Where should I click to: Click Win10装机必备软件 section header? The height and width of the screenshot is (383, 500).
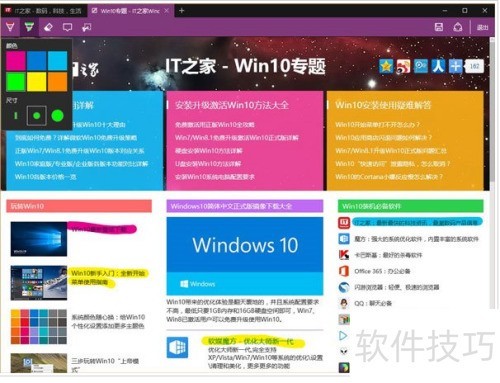pyautogui.click(x=411, y=206)
